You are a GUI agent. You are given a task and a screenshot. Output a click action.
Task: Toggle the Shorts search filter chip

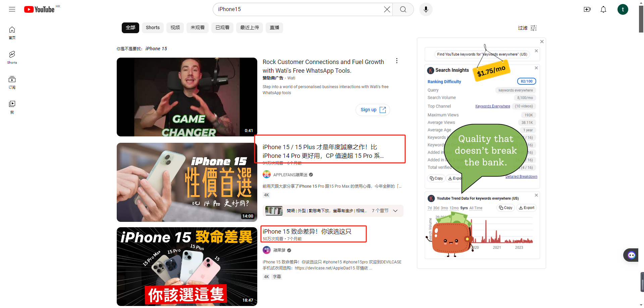click(x=153, y=27)
